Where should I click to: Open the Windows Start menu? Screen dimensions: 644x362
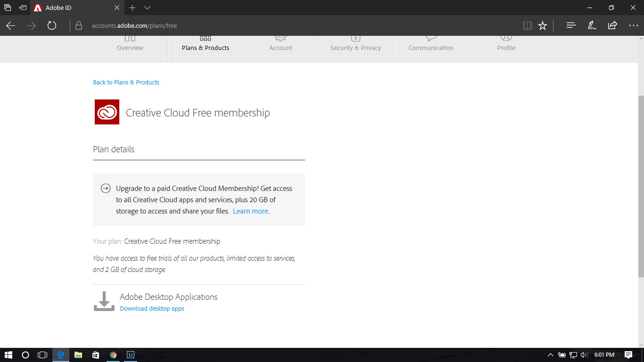[8, 355]
